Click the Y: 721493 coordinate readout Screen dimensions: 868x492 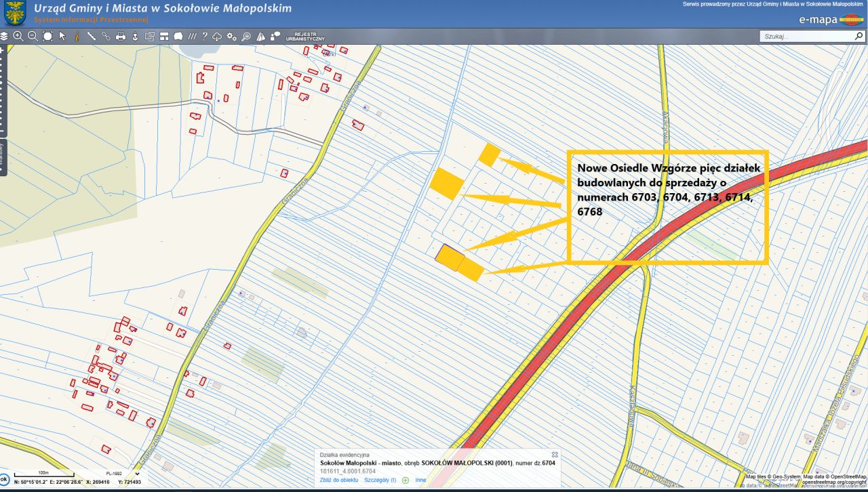coord(130,482)
